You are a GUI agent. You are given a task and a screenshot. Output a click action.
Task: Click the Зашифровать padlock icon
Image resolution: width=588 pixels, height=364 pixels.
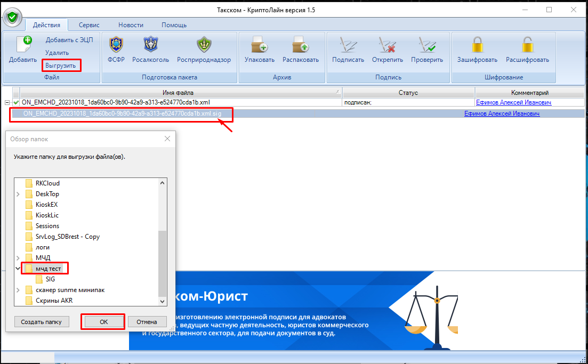click(477, 45)
